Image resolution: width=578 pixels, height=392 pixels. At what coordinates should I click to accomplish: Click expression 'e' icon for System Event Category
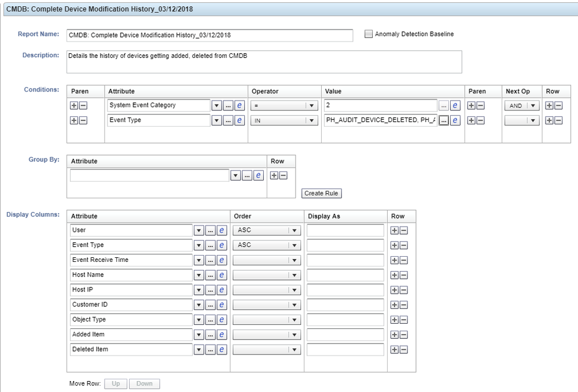pyautogui.click(x=240, y=106)
